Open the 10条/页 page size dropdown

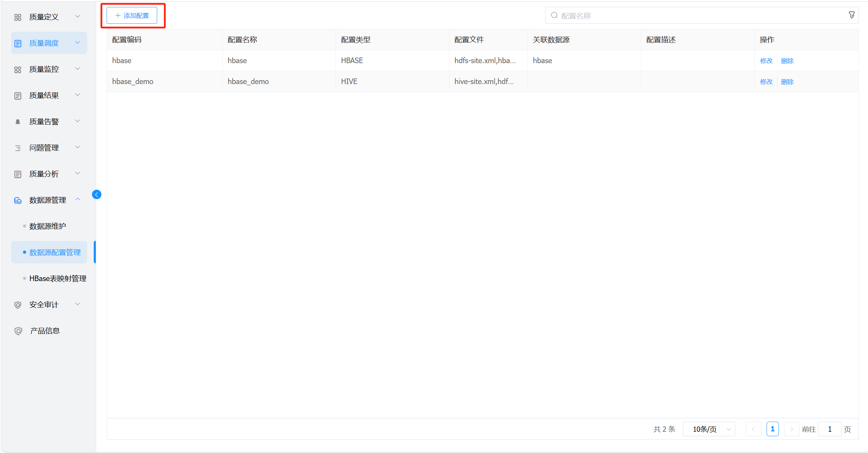(x=709, y=429)
